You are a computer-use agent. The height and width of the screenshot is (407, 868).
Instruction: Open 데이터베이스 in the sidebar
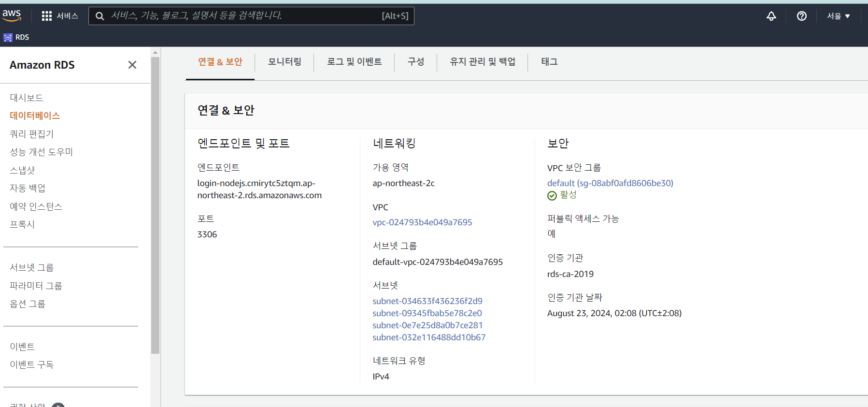click(x=35, y=116)
